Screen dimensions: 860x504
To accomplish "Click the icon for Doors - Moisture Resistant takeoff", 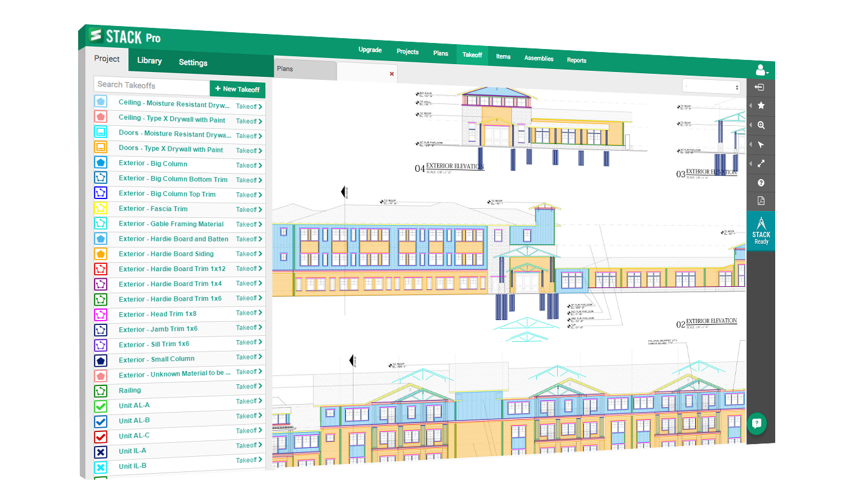I will click(101, 131).
